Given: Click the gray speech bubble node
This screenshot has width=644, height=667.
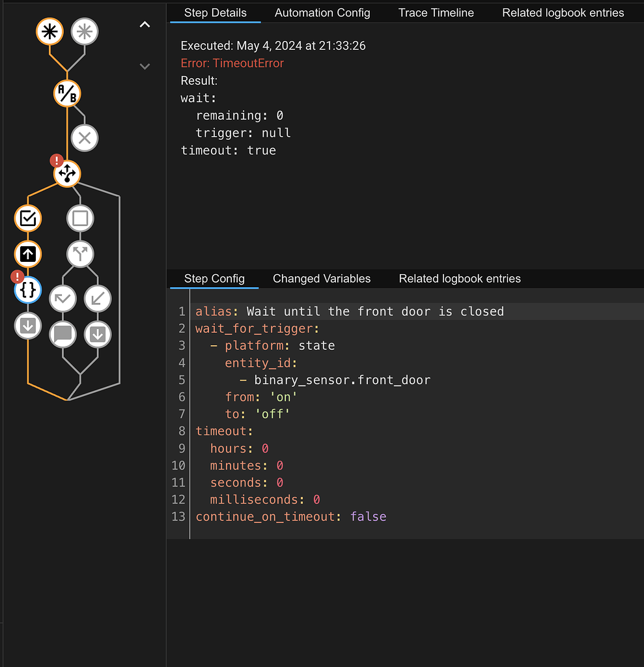Looking at the screenshot, I should tap(63, 335).
